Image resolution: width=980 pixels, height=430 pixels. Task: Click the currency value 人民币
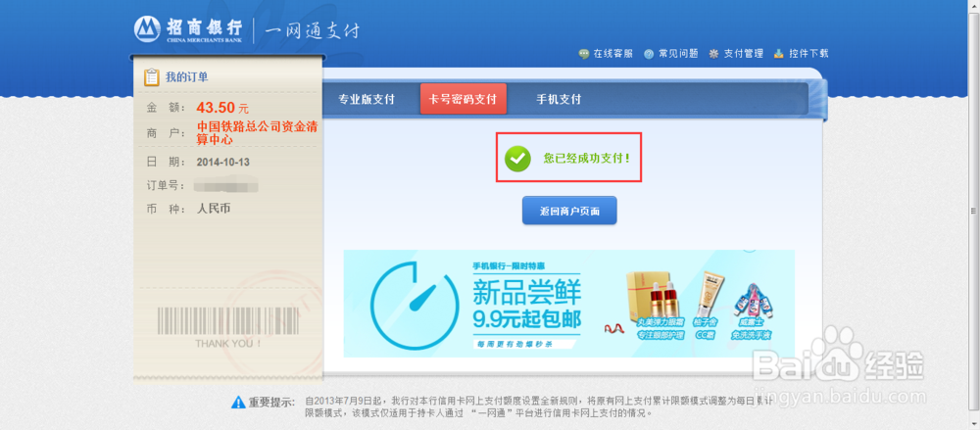[214, 209]
